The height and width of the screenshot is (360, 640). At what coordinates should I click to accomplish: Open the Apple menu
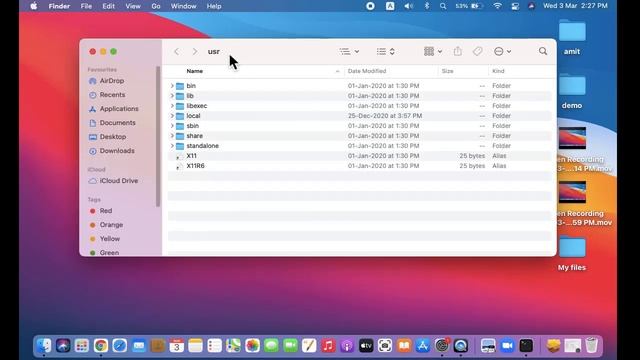34,6
